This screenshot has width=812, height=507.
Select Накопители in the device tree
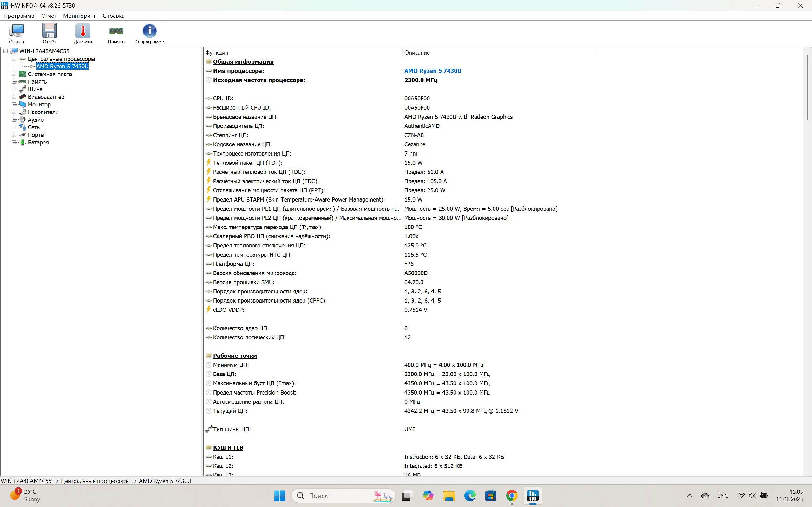coord(43,112)
